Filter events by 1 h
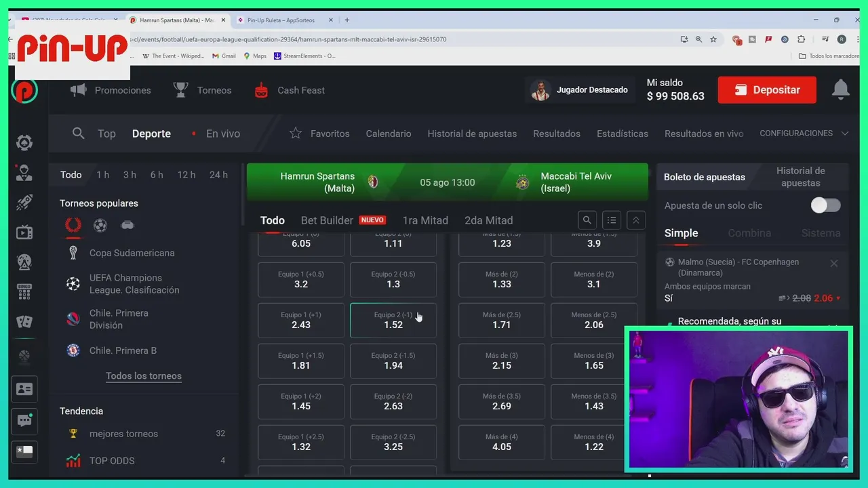Viewport: 868px width, 488px height. click(102, 175)
